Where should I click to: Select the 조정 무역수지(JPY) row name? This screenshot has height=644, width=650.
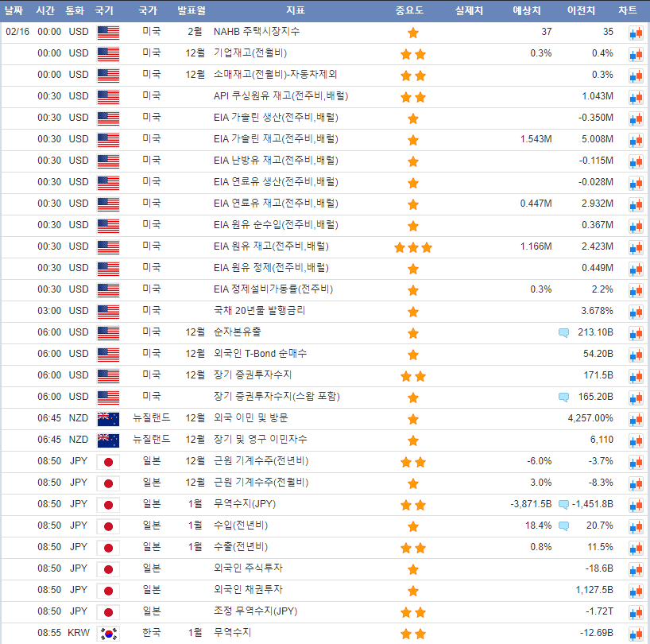[256, 611]
